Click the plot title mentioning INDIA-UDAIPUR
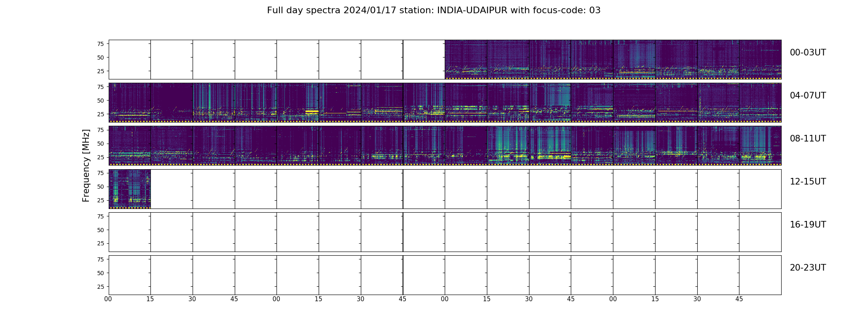This screenshot has width=868, height=331. (434, 10)
